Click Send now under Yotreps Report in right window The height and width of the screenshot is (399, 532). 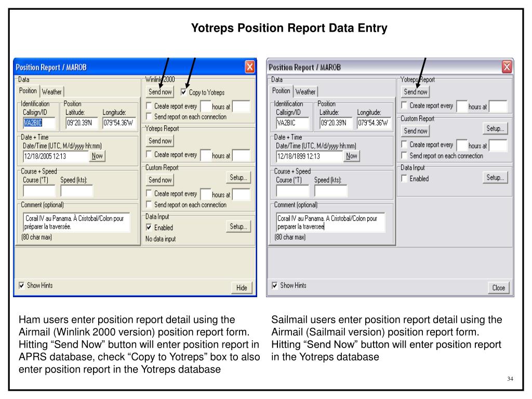coord(415,91)
